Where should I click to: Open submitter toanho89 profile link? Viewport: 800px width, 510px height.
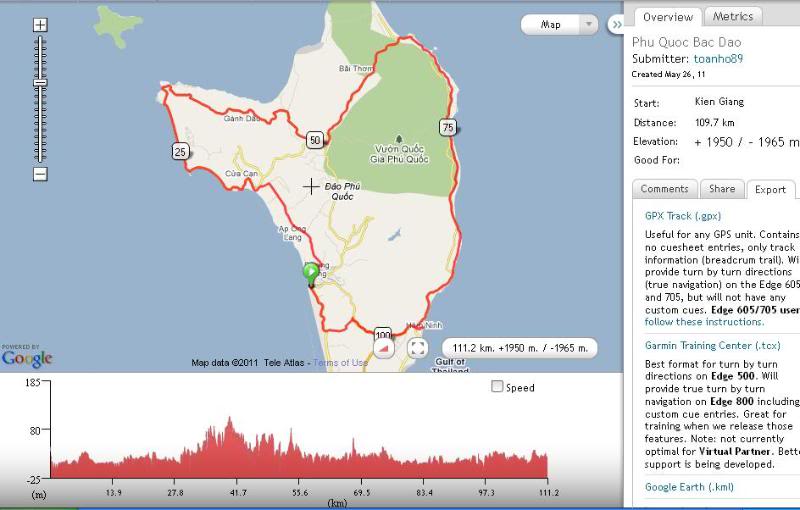[x=718, y=59]
